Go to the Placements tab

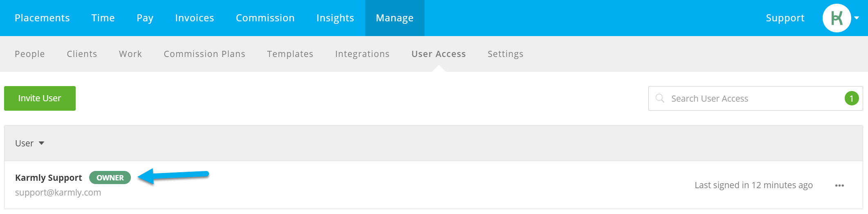coord(42,18)
